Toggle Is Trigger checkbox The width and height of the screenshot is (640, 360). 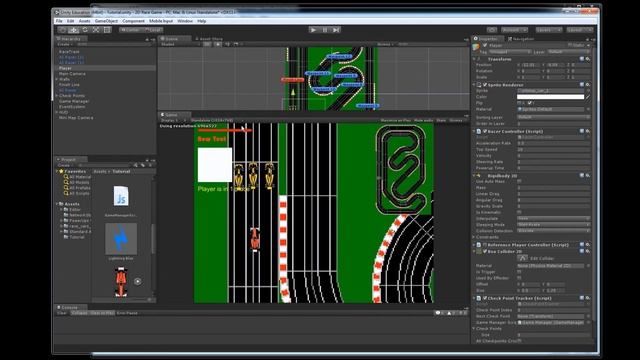pyautogui.click(x=520, y=272)
